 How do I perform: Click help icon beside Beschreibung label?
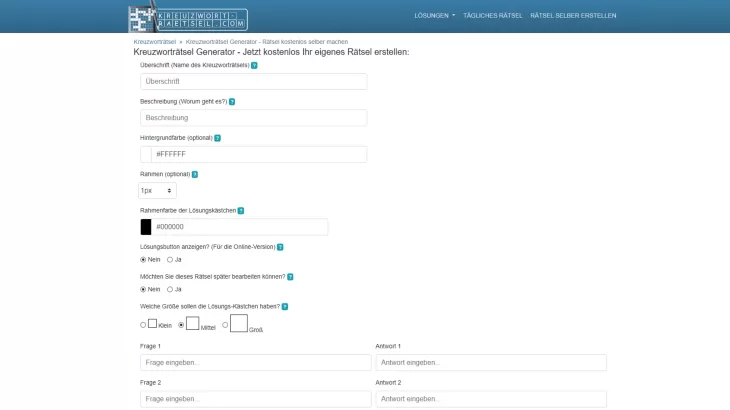pyautogui.click(x=232, y=102)
